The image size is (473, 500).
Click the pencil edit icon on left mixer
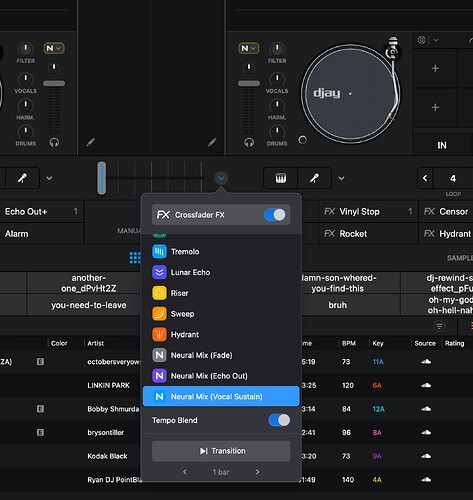point(91,142)
